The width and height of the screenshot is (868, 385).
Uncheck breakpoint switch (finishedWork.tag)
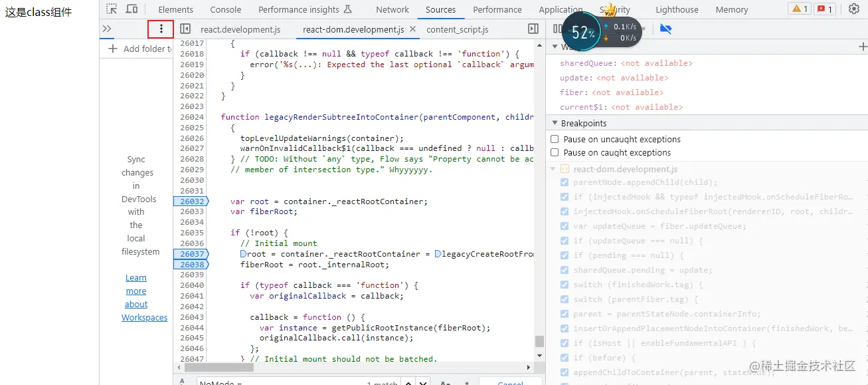(x=564, y=285)
